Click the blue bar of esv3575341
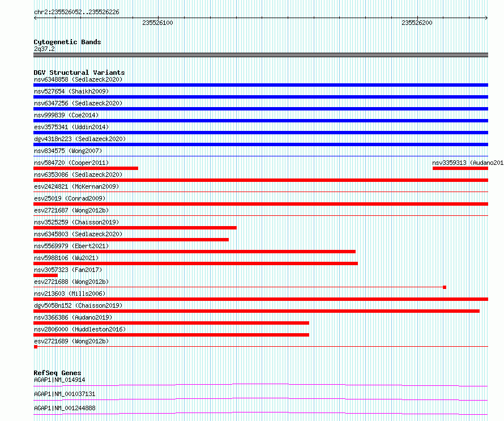This screenshot has height=421, width=504. pos(260,133)
